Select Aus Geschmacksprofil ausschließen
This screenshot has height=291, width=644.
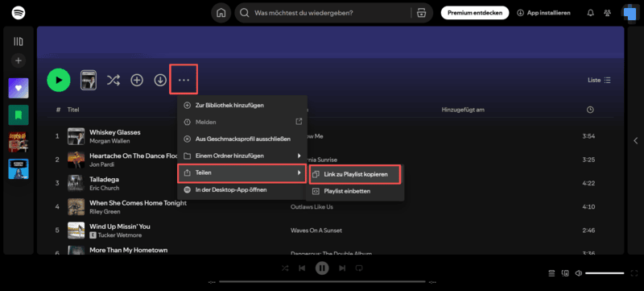click(242, 139)
